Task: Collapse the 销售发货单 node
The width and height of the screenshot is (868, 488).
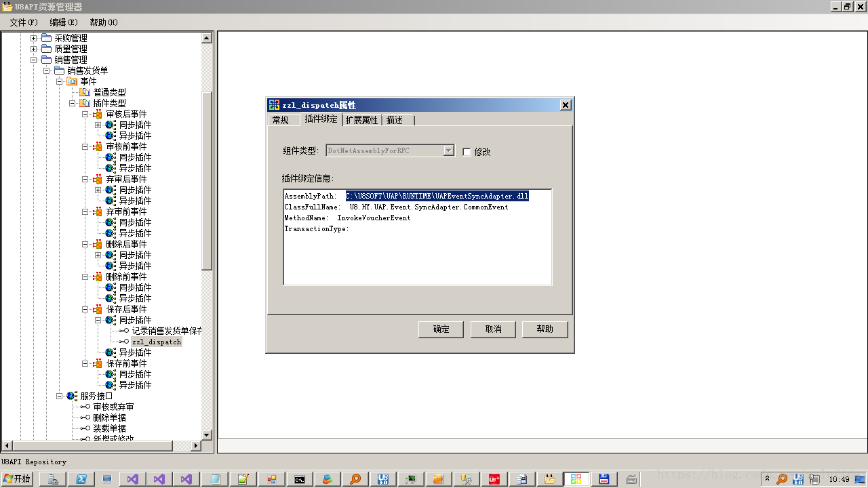Action: [46, 70]
